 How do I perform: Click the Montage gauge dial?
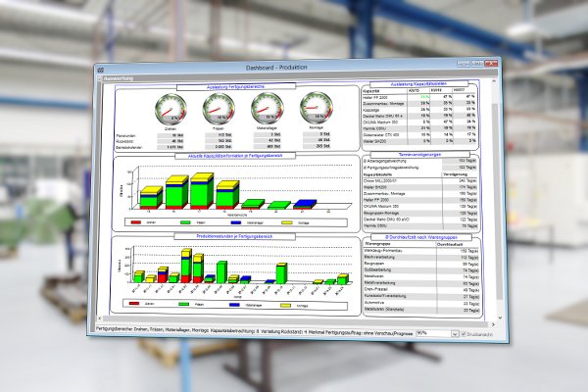click(317, 107)
